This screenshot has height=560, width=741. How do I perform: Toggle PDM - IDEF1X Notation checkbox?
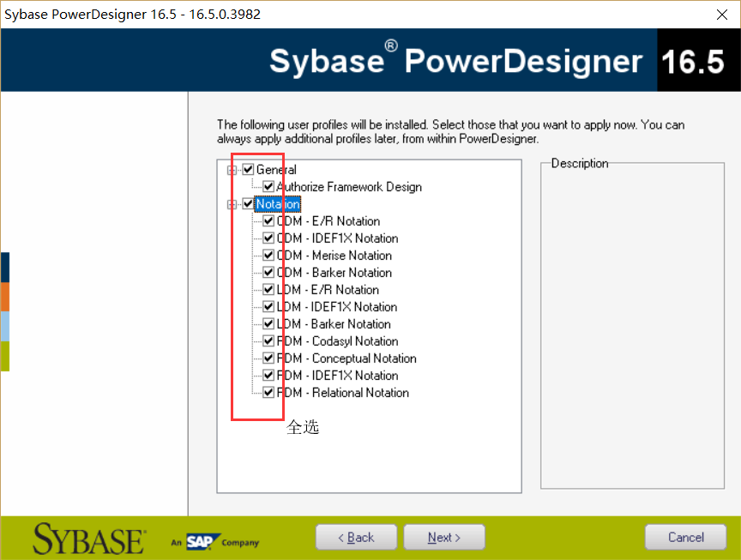tap(268, 376)
